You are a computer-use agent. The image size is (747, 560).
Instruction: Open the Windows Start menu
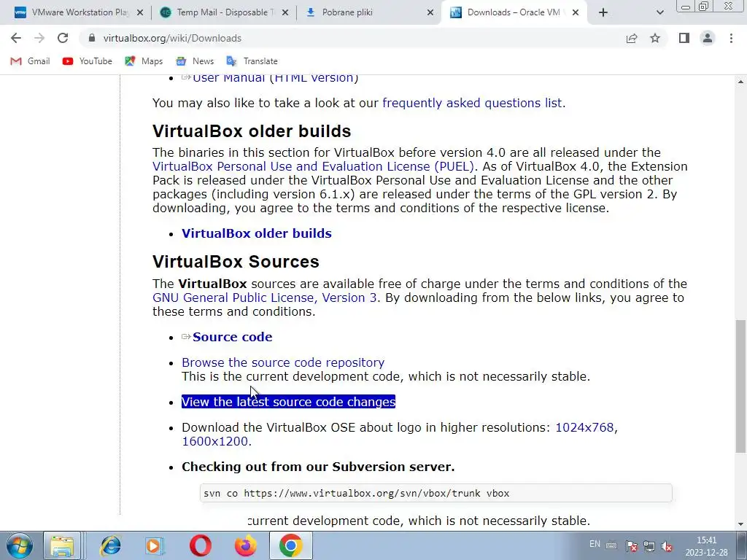click(20, 545)
